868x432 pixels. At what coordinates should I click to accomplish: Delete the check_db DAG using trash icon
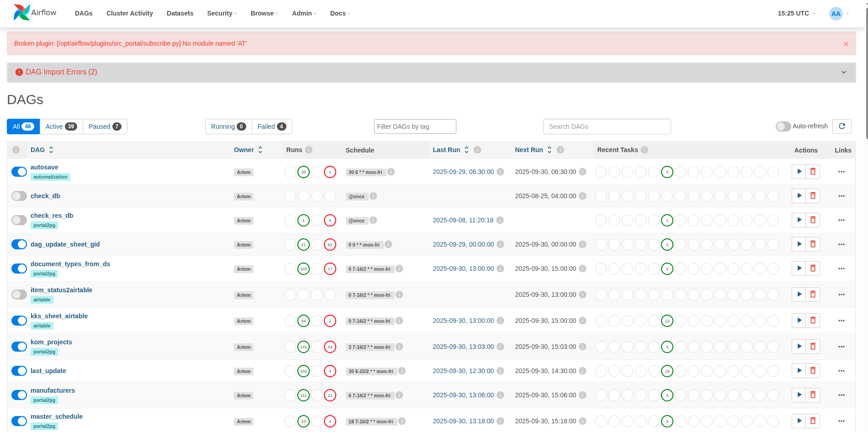(813, 196)
